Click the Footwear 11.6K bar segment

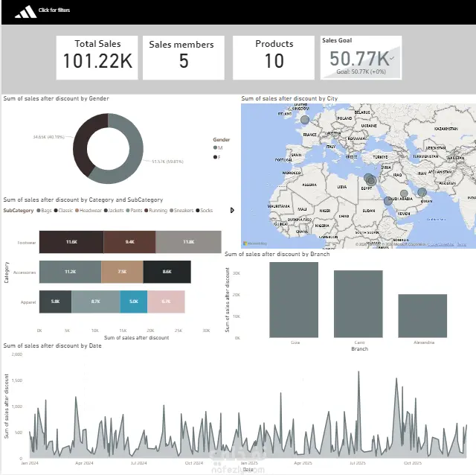(x=71, y=242)
